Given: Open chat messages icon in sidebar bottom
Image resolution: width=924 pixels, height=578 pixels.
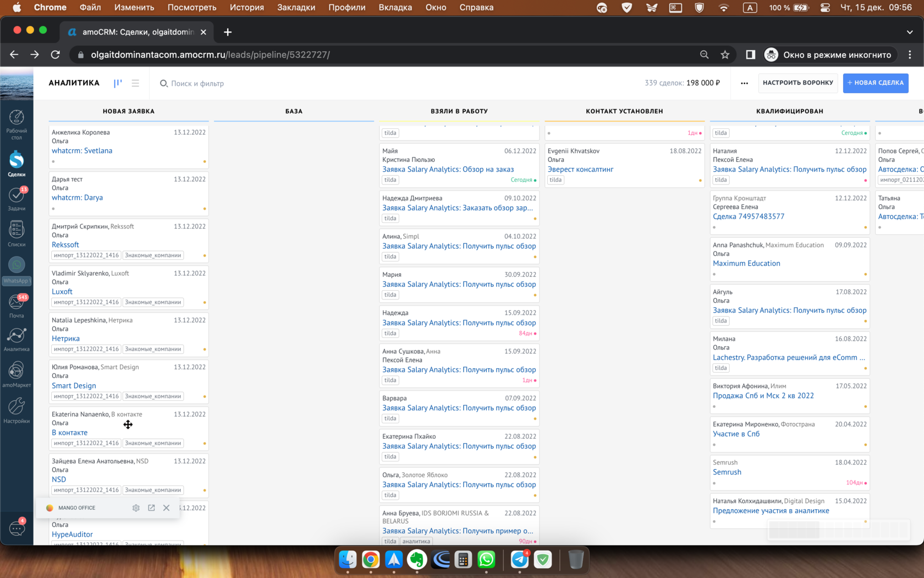Looking at the screenshot, I should [16, 528].
